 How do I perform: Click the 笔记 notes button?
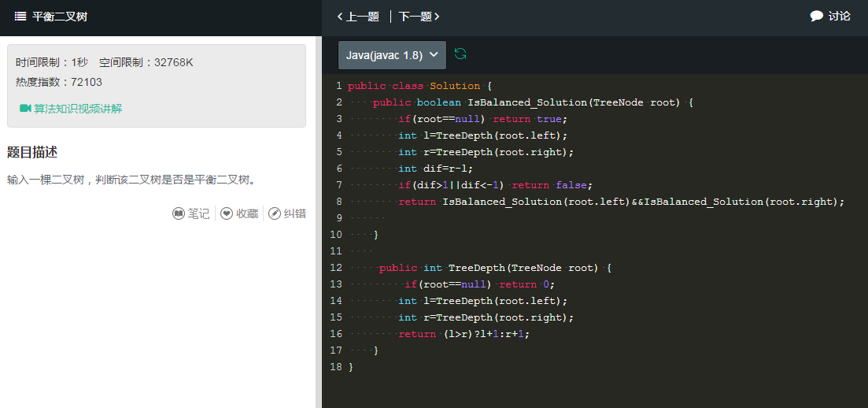[x=191, y=213]
